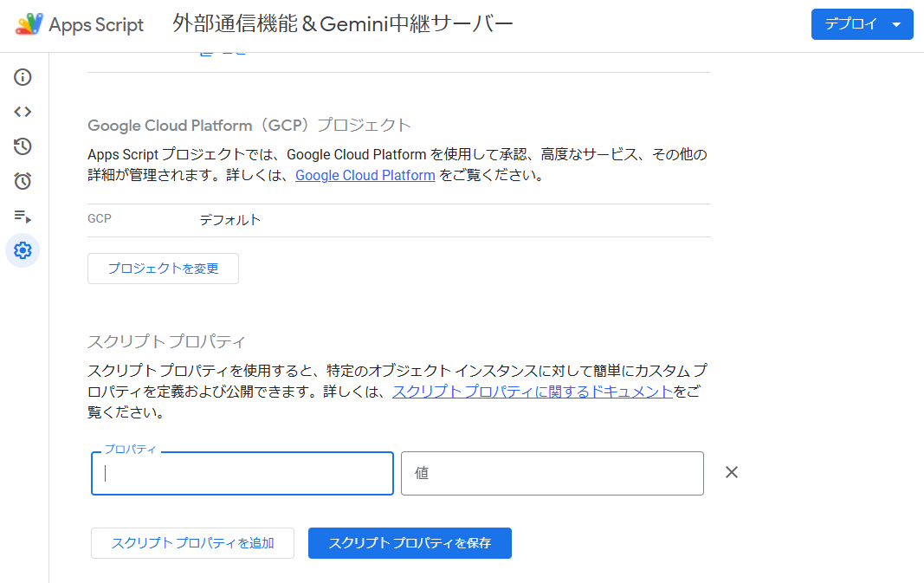
Task: Open the Google Cloud Platform link
Action: [365, 175]
